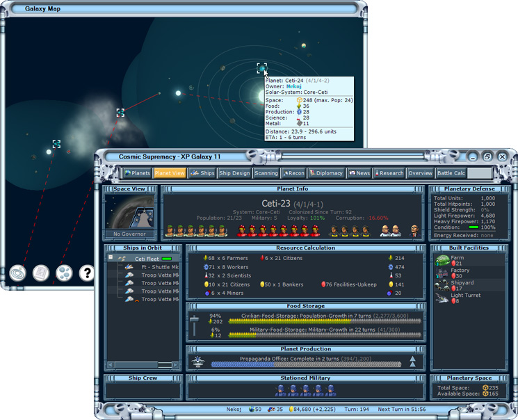Select the left bracketed fleet marker on the map
Screen dimensions: 518x420
tap(56, 144)
